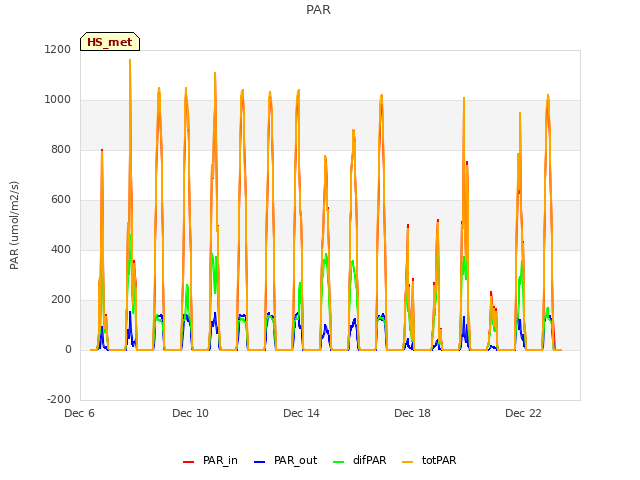Viewport: 640px width, 480px height.
Task: Click the red PAR_in legend color marker
Action: (x=188, y=462)
